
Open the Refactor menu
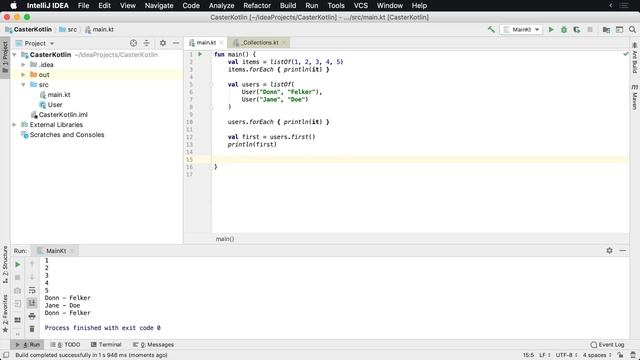click(257, 6)
